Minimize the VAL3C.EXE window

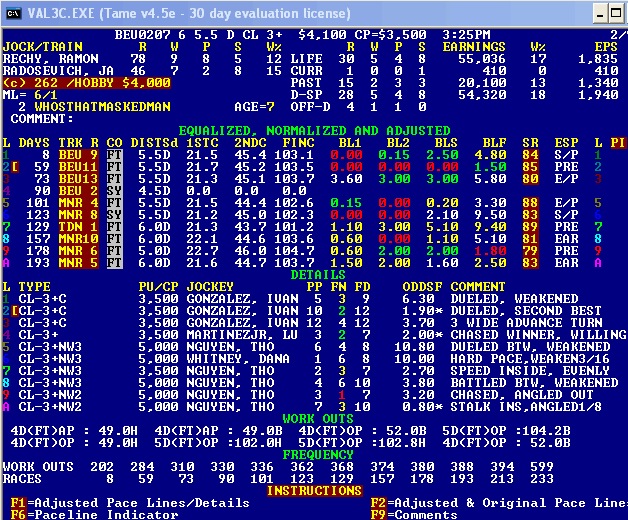click(600, 14)
